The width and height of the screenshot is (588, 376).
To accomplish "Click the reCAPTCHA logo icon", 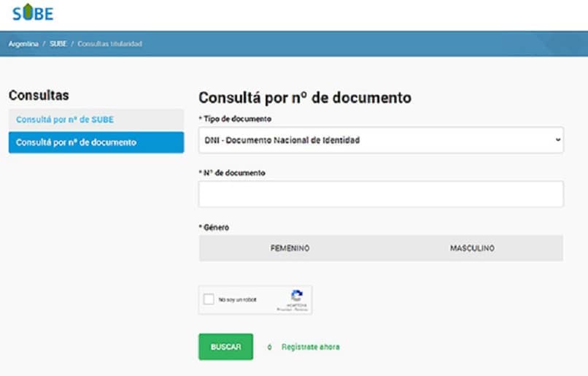I will 297,296.
